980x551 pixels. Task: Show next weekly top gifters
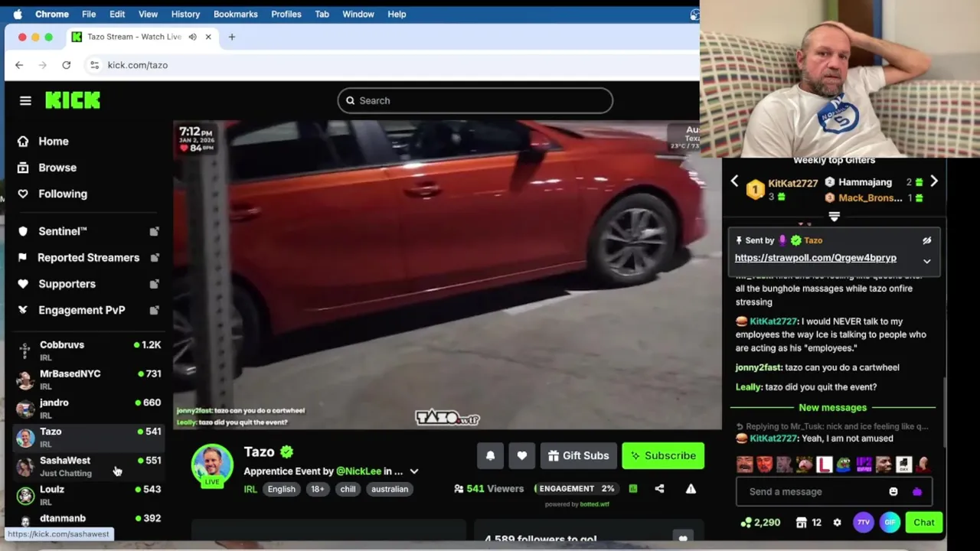(x=933, y=181)
